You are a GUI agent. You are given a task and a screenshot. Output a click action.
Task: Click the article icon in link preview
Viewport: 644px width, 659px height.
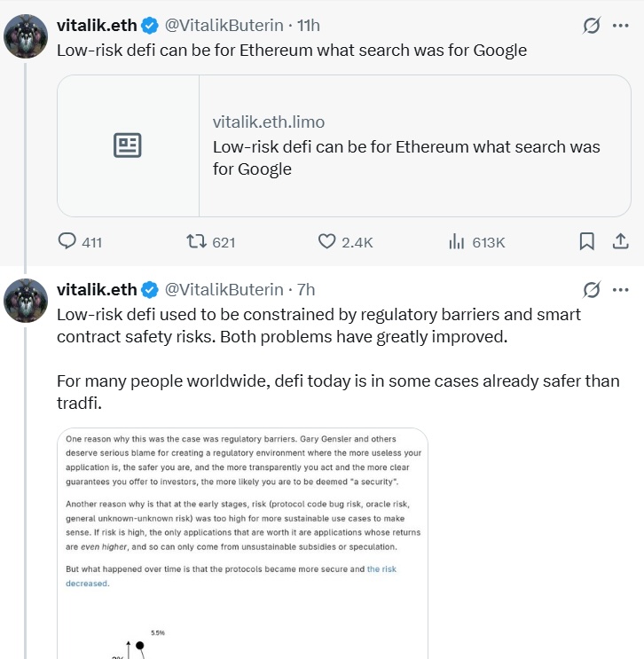pyautogui.click(x=128, y=145)
